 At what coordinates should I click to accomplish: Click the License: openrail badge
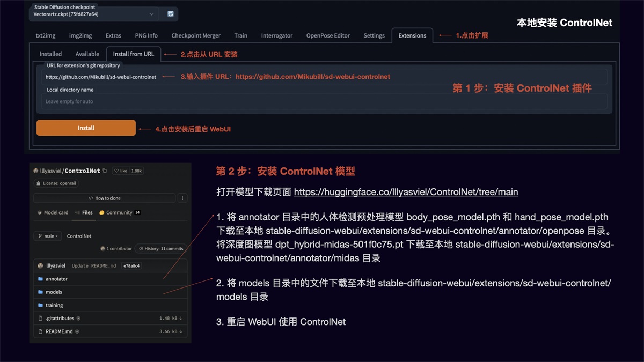56,183
